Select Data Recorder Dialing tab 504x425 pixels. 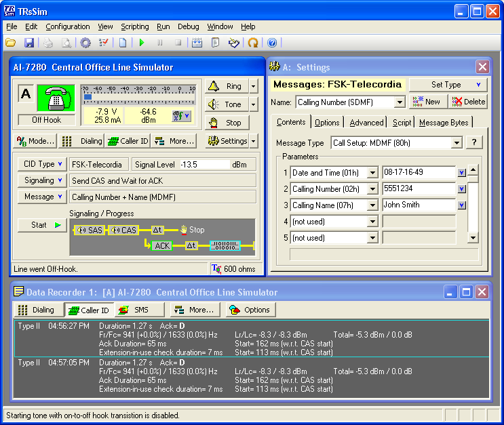(x=38, y=310)
